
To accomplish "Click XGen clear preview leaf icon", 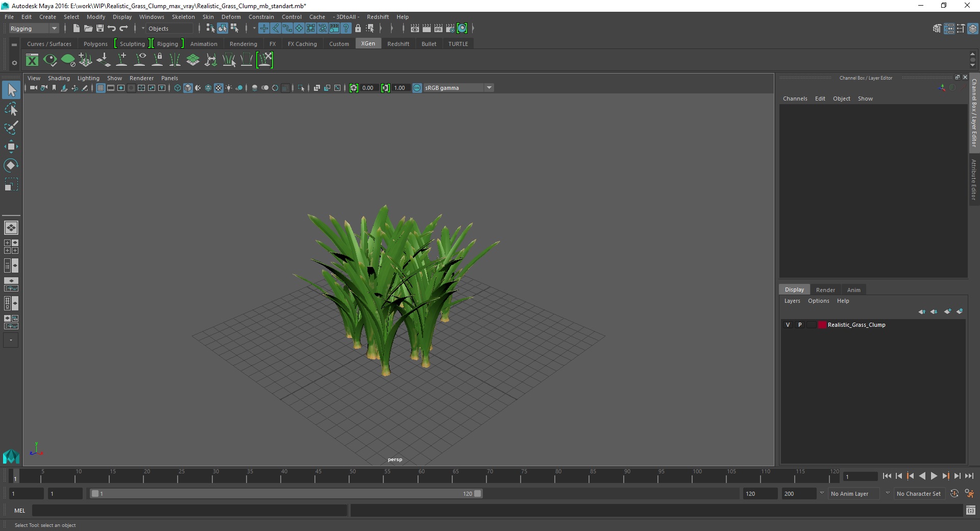I will pyautogui.click(x=68, y=60).
